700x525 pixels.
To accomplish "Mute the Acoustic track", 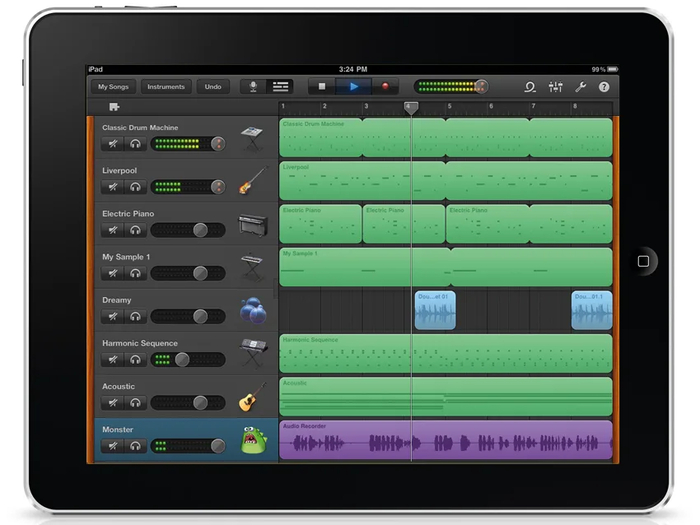I will click(112, 403).
